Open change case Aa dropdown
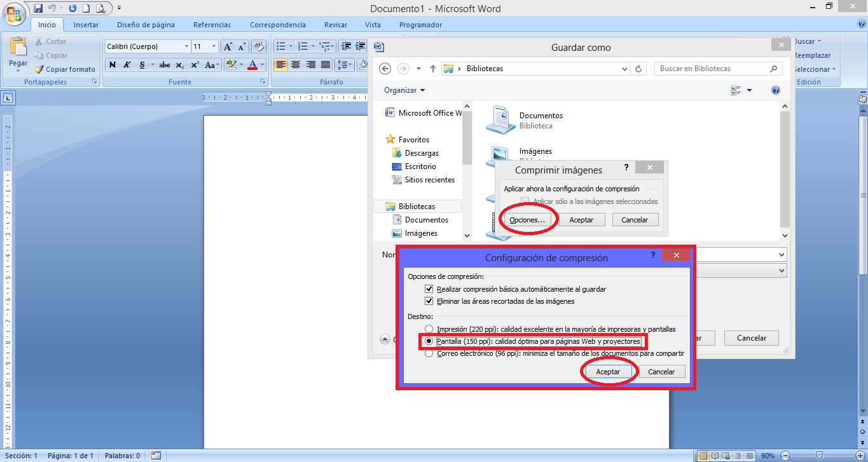 coord(212,65)
